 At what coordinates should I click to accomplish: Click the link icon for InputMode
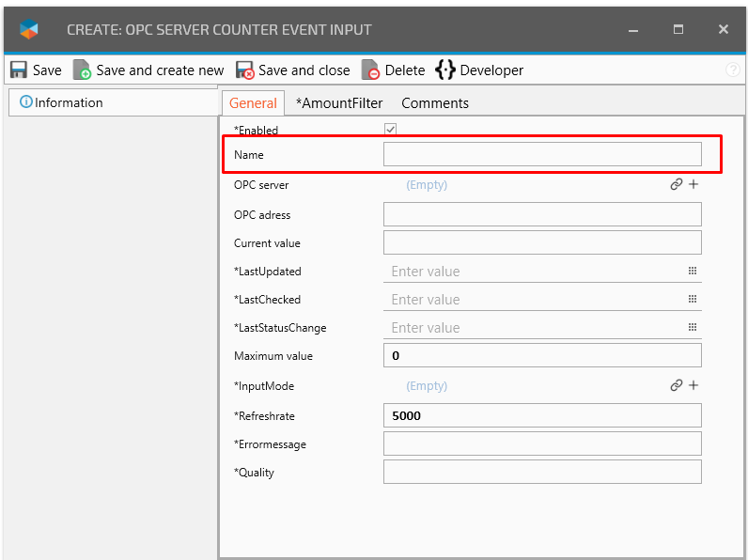676,385
